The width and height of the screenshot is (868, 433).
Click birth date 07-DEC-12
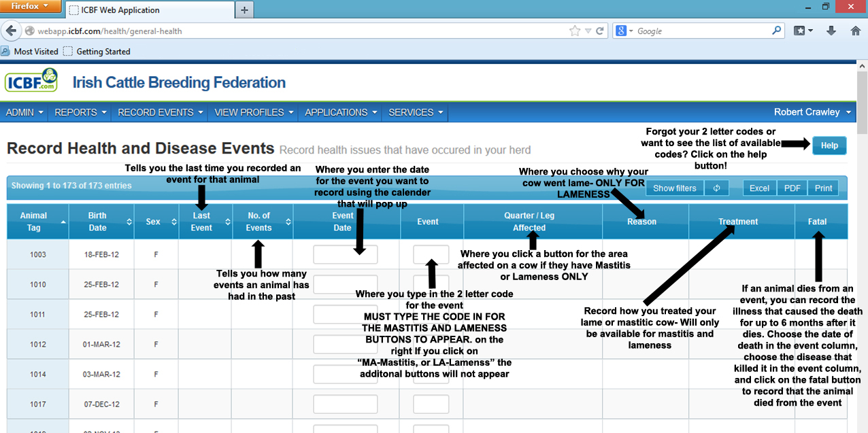[101, 404]
